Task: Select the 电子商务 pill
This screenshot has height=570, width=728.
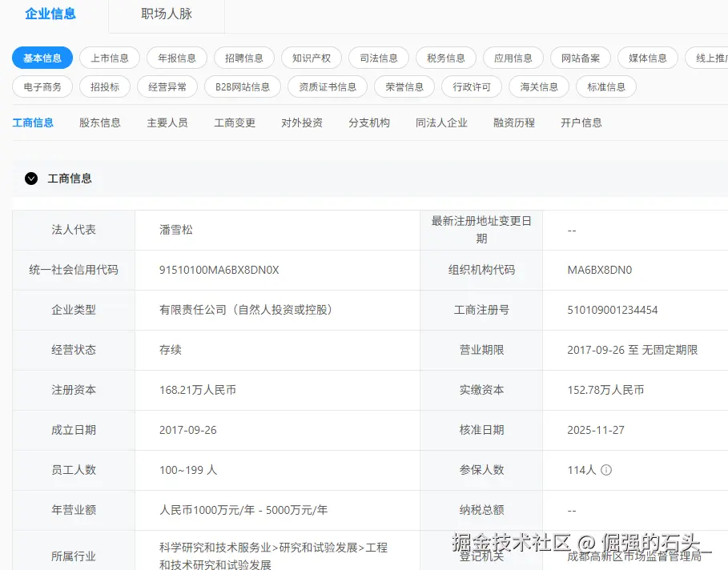Action: (42, 86)
